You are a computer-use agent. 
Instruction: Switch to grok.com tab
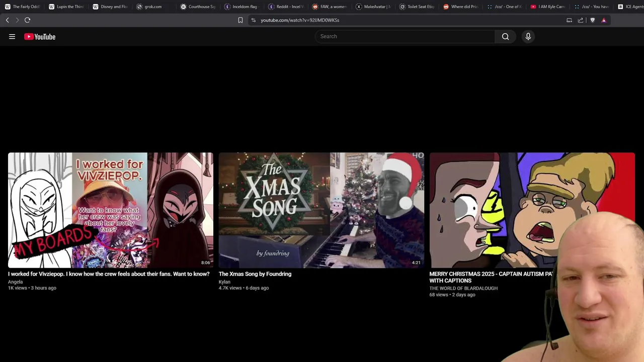[153, 7]
